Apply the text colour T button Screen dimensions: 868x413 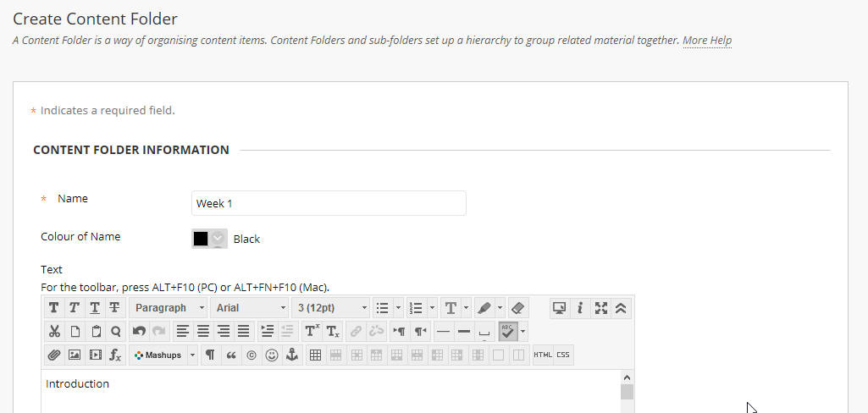point(451,308)
